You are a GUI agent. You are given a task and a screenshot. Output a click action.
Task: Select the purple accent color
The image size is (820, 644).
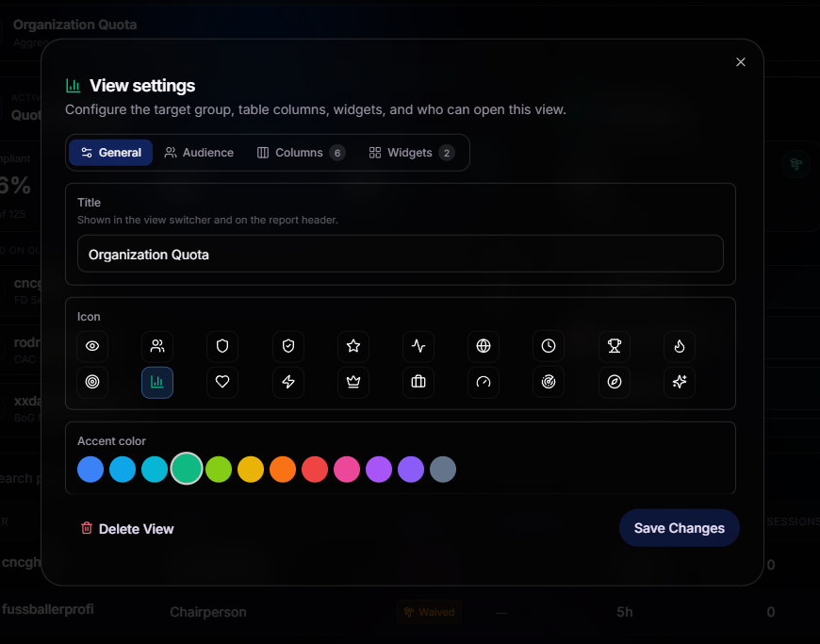tap(379, 470)
